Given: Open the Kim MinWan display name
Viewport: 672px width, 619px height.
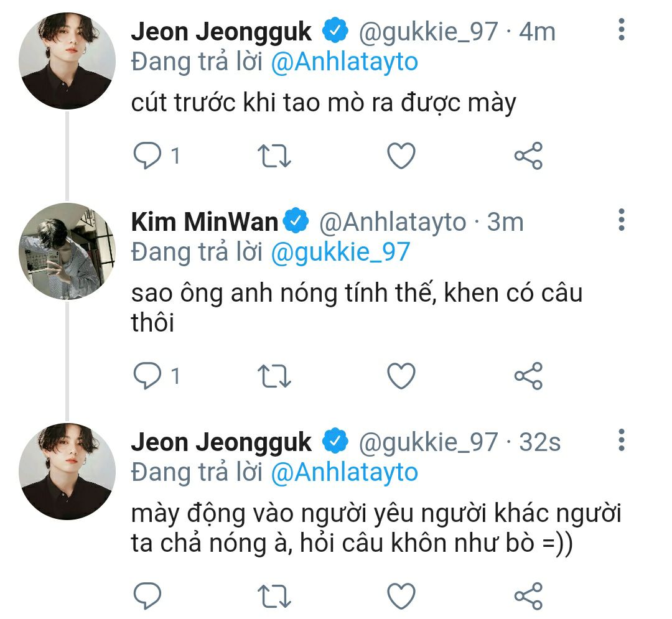Looking at the screenshot, I should 204,221.
